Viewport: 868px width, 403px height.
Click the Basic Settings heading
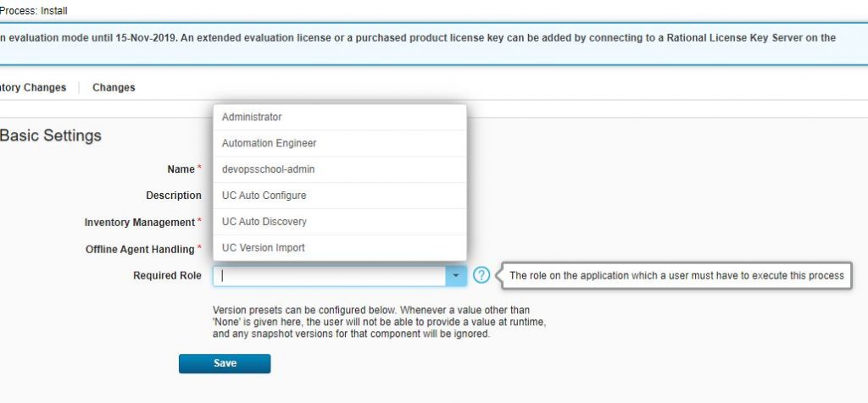[51, 135]
